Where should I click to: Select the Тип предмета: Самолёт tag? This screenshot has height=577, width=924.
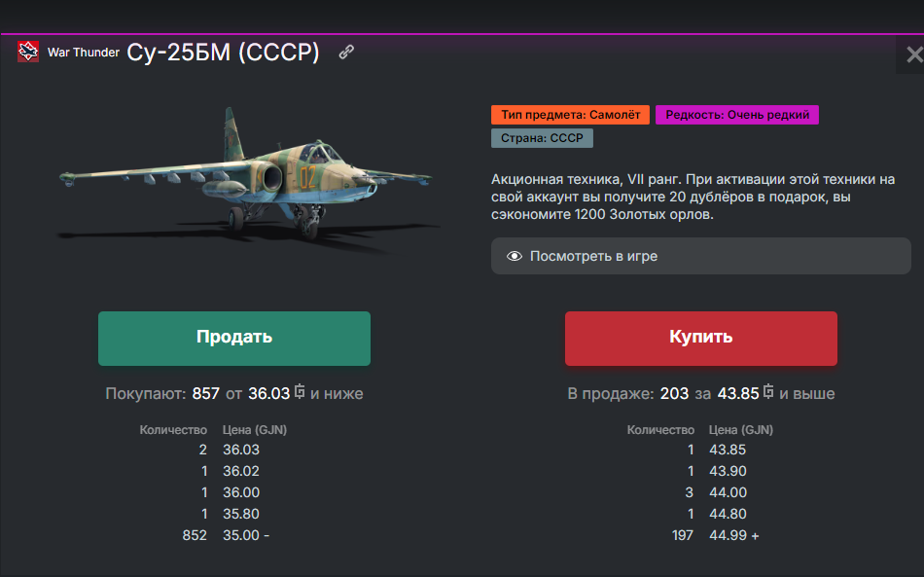571,115
